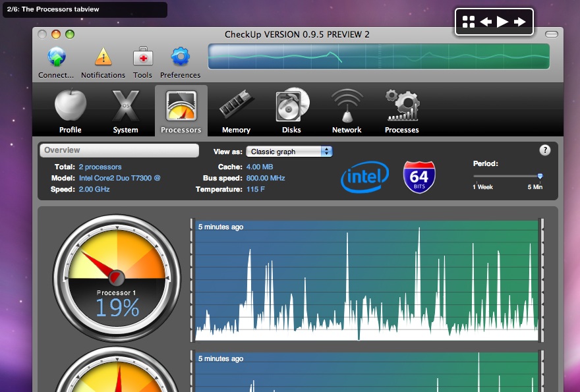Click the '1 Week' period label

pos(482,186)
